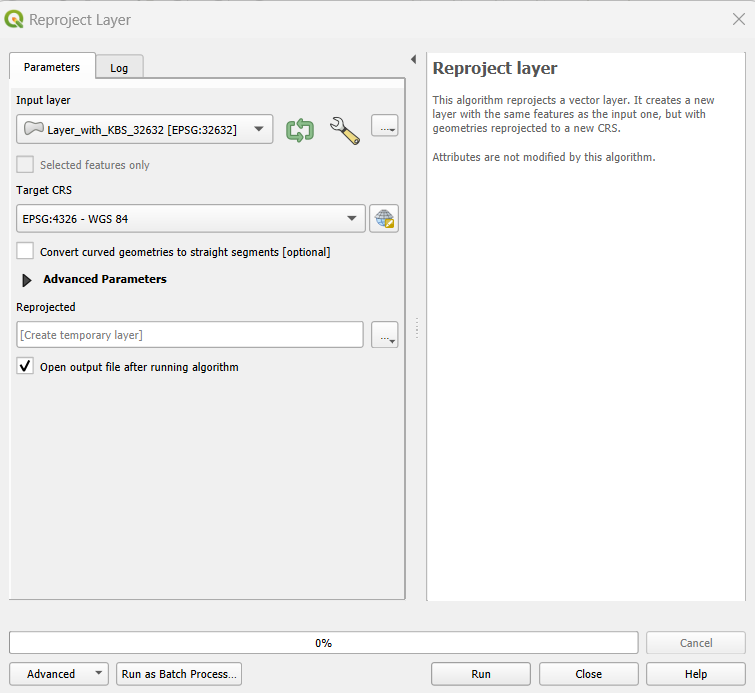Enable Convert curved geometries to straight segments
Image resolution: width=755 pixels, height=693 pixels.
tap(25, 252)
